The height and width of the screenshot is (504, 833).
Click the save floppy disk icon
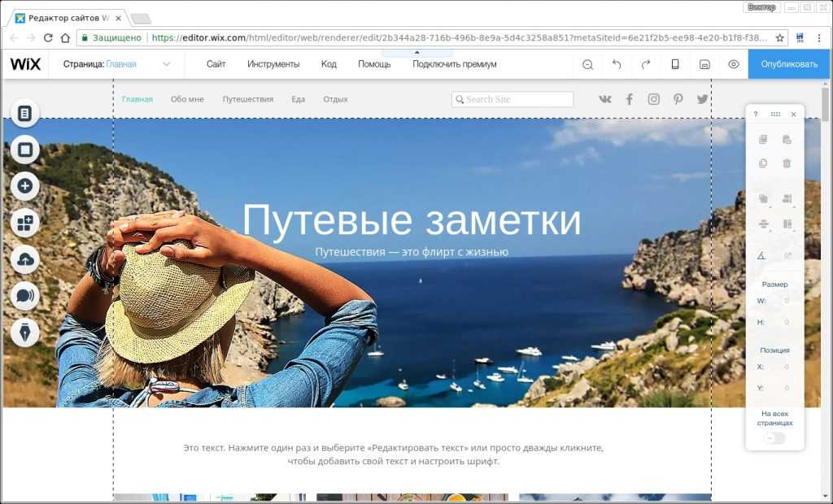click(x=704, y=64)
